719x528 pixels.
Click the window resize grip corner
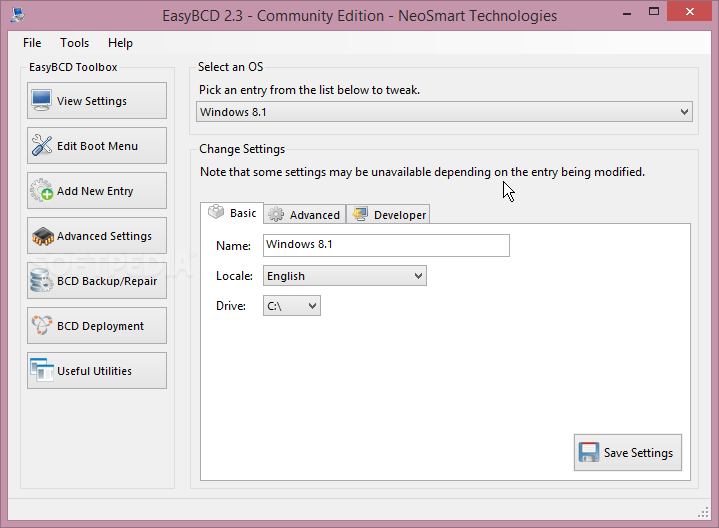tap(703, 513)
